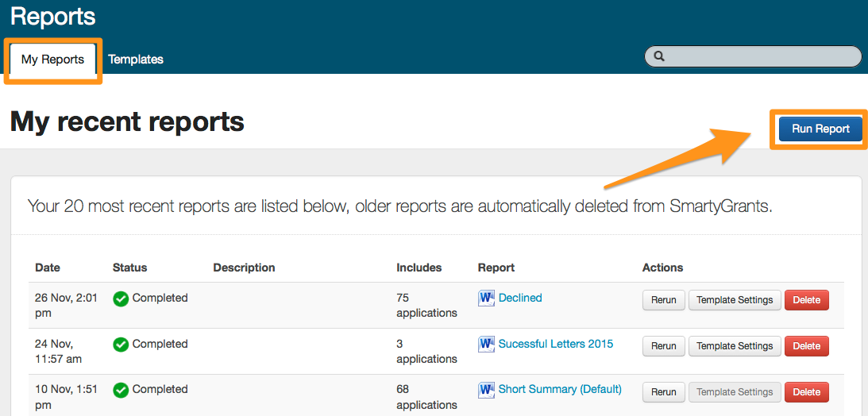
Task: Delete the Short Summary (Default) report
Action: (x=806, y=392)
